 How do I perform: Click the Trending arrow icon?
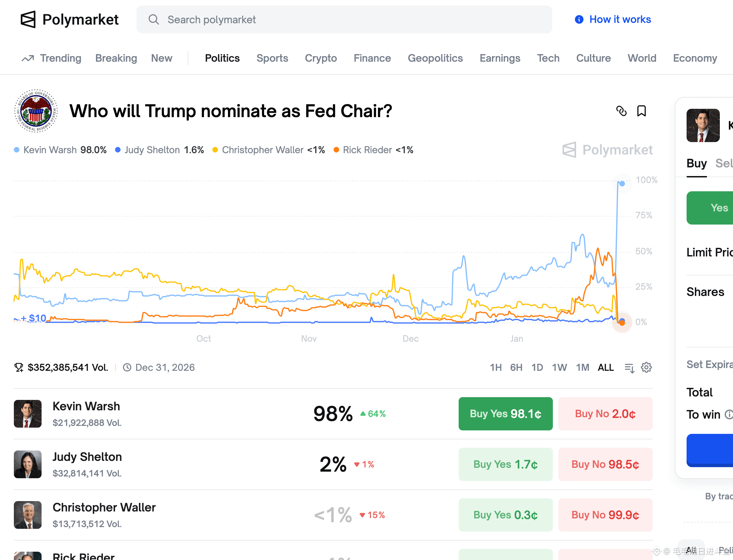tap(28, 58)
